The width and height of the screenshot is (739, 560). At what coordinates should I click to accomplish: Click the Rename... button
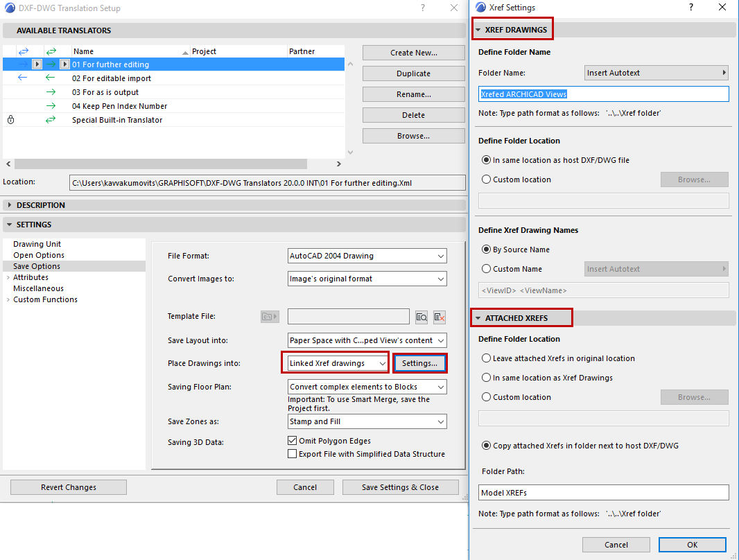tap(413, 94)
